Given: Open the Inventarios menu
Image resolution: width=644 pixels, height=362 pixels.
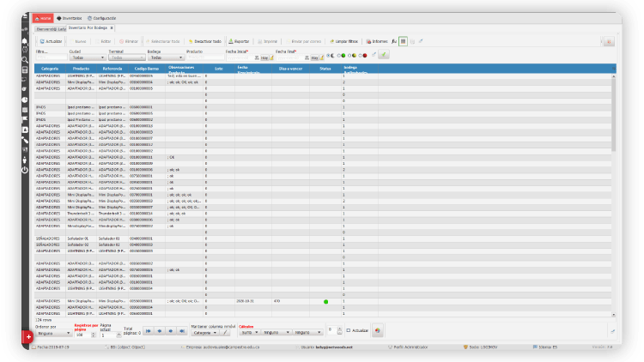Looking at the screenshot, I should tap(71, 17).
